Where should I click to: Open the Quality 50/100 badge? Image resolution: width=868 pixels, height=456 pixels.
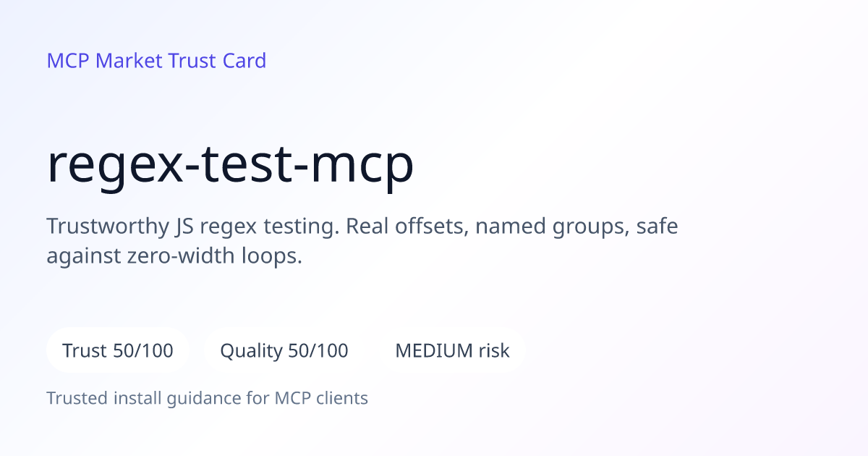(284, 351)
